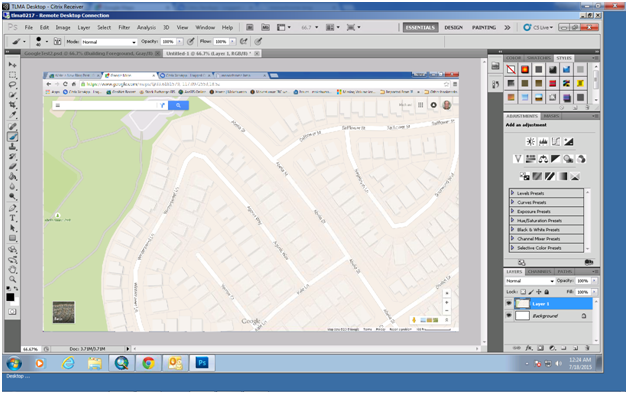Select the Pen tool
This screenshot has width=628, height=394.
[12, 208]
